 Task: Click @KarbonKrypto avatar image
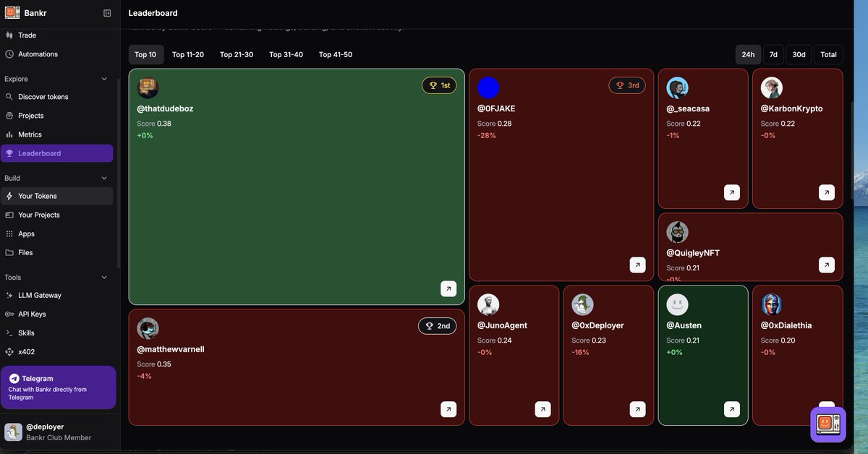tap(771, 87)
